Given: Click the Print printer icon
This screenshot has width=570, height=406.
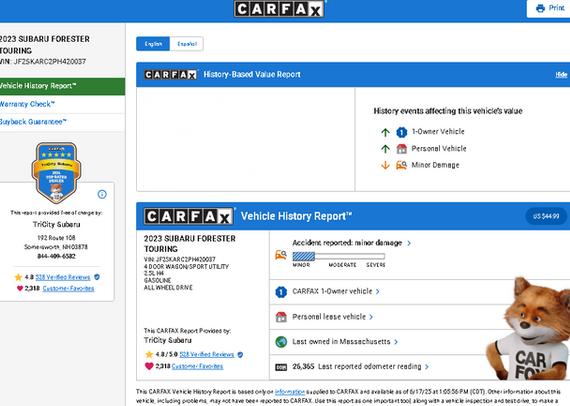Looking at the screenshot, I should click(x=540, y=8).
